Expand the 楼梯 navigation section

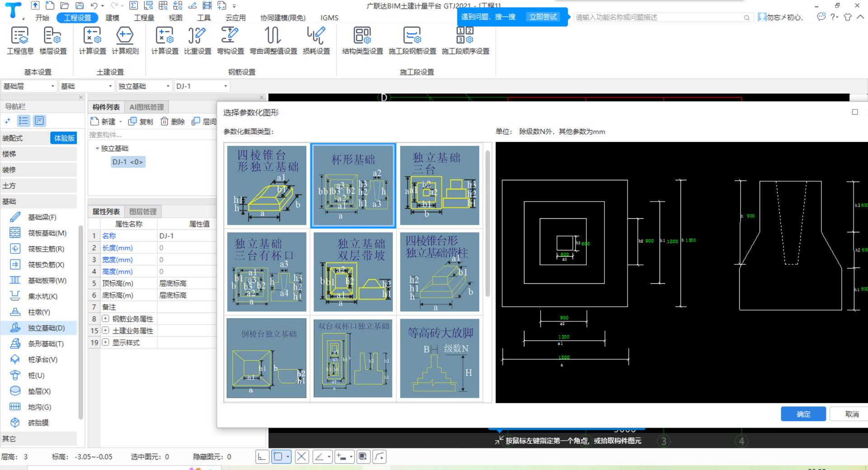click(x=38, y=154)
